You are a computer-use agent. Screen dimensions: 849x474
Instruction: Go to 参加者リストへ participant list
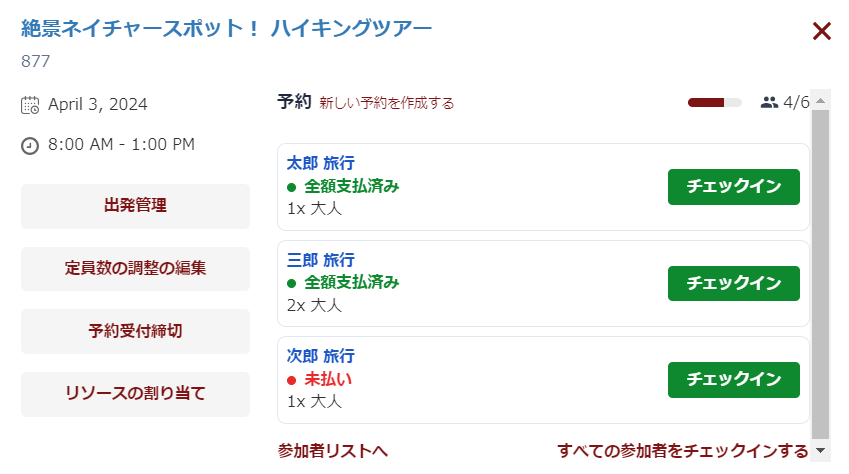[332, 451]
